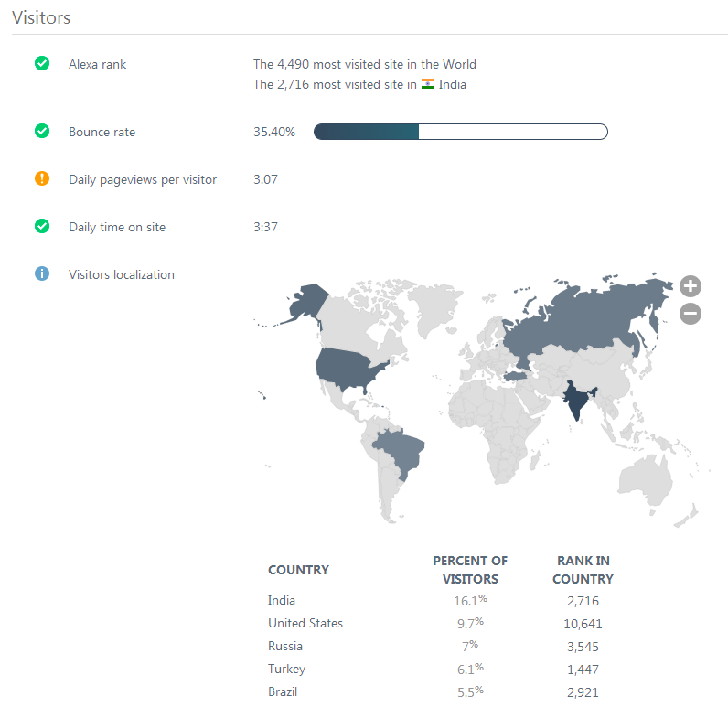This screenshot has height=707, width=728.
Task: Click the green check icon beside Bounce rate
Action: pyautogui.click(x=42, y=132)
